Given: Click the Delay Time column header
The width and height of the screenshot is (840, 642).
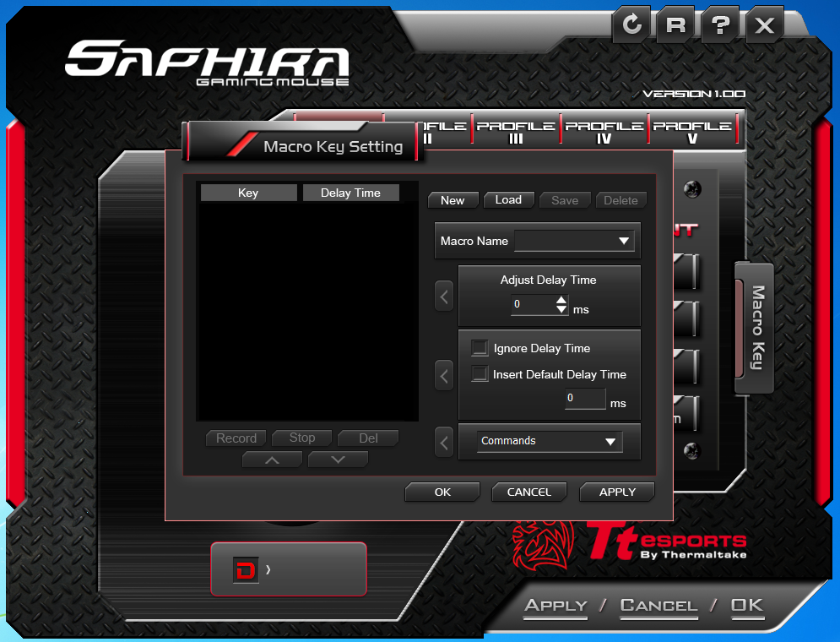Looking at the screenshot, I should pyautogui.click(x=351, y=193).
